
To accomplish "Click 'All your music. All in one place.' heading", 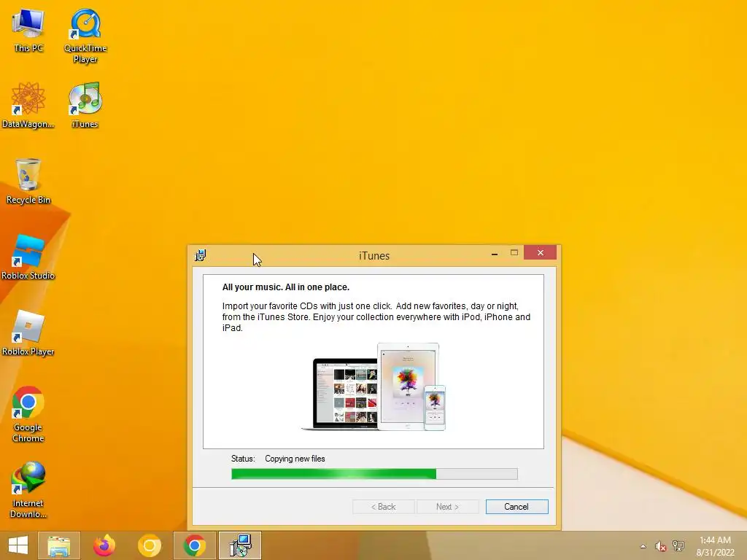I will point(286,287).
